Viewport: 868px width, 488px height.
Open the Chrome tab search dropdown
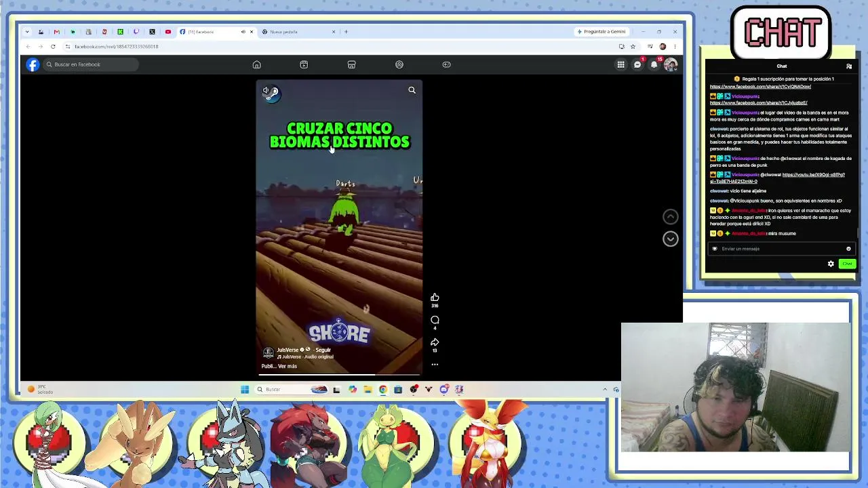[27, 32]
